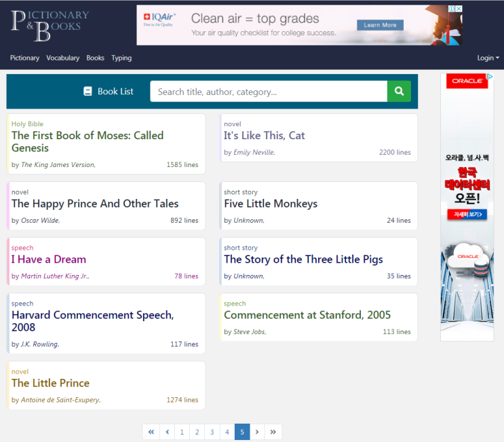Click Learn More in IQAir ad

(380, 25)
